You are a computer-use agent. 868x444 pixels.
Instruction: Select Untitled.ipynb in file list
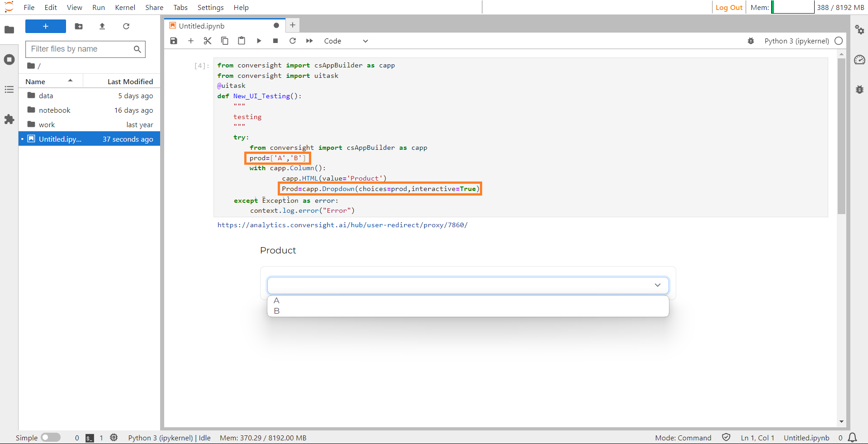pos(90,139)
